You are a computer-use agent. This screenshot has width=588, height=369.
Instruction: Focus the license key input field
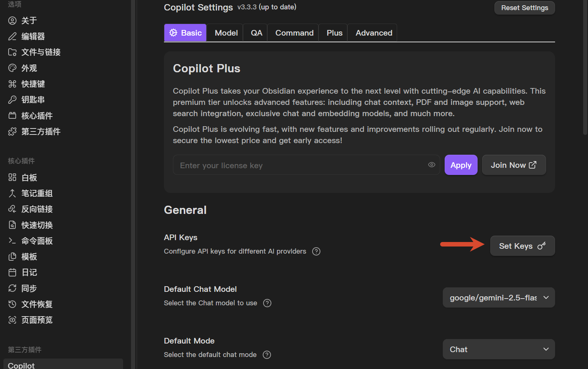(306, 165)
